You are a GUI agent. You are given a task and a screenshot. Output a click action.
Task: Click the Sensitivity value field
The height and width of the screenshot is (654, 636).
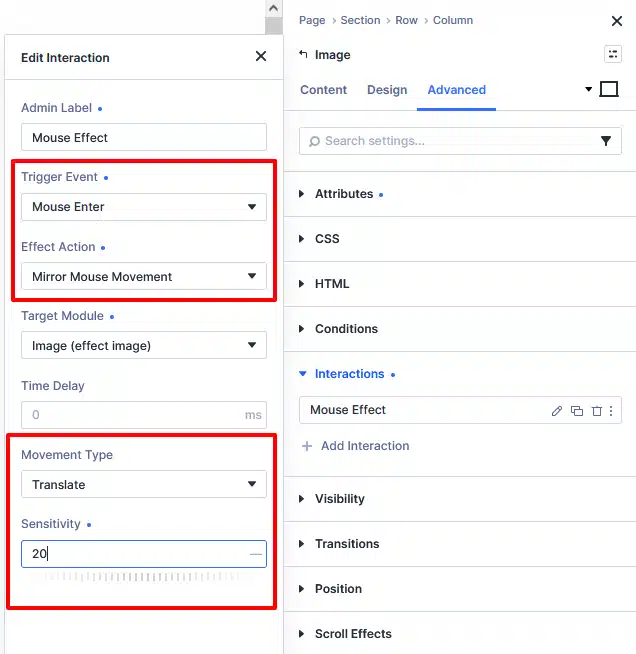(x=144, y=554)
